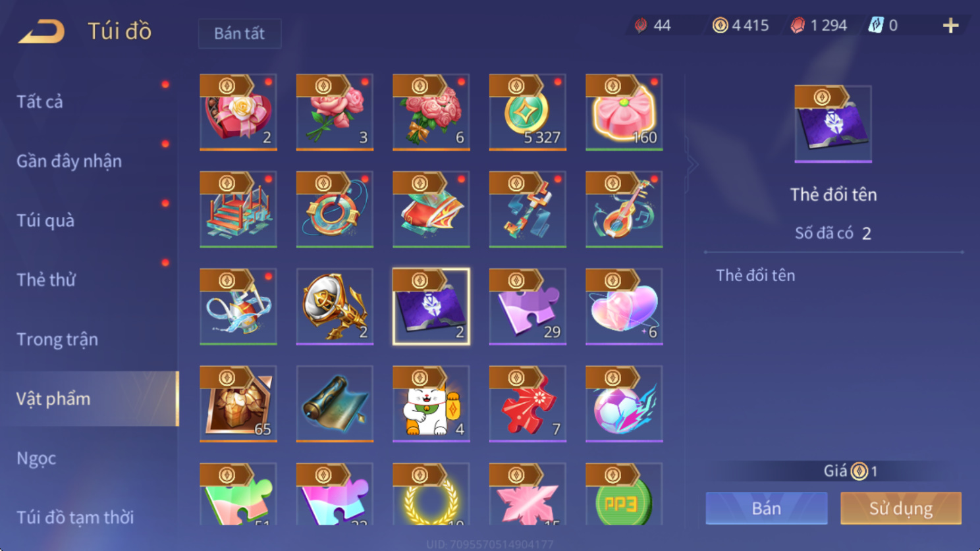Choose the red puzzle piece with 7
The width and height of the screenshot is (980, 551).
point(528,404)
